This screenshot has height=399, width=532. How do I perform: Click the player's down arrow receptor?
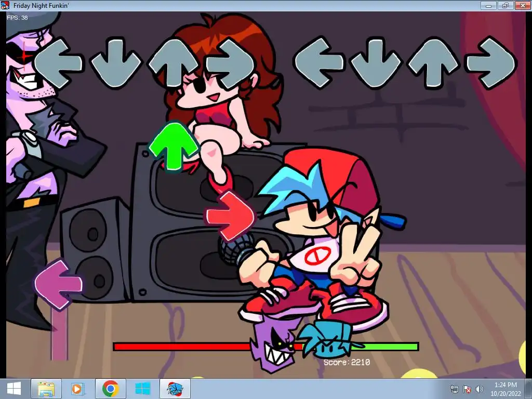click(x=376, y=63)
